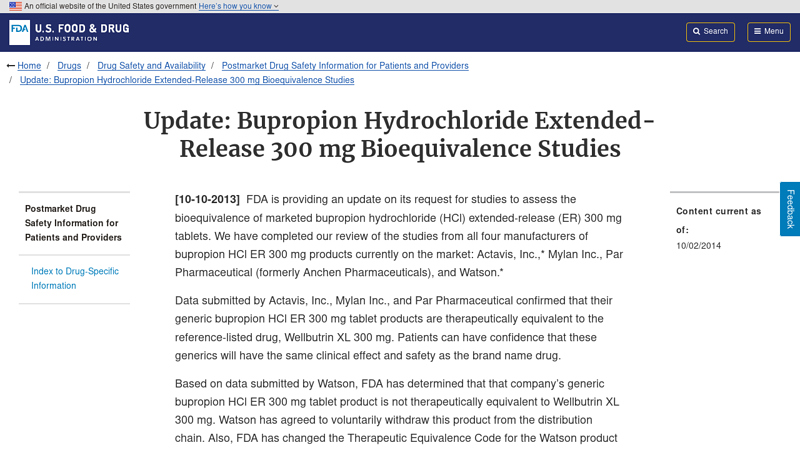This screenshot has width=800, height=450.
Task: Click paragraph starting "Based on data submitted by Watson"
Action: pyautogui.click(x=397, y=411)
